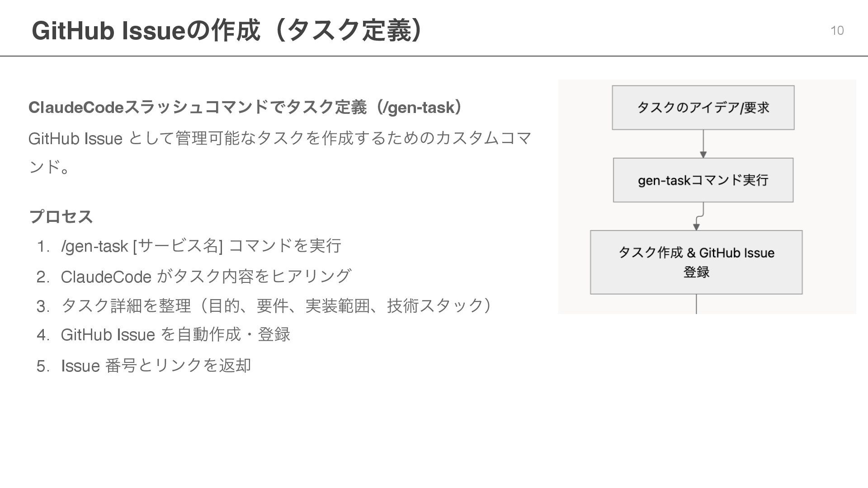Select the 'gen-taskコマンド実行' flowchart box
868x488 pixels.
(x=703, y=180)
